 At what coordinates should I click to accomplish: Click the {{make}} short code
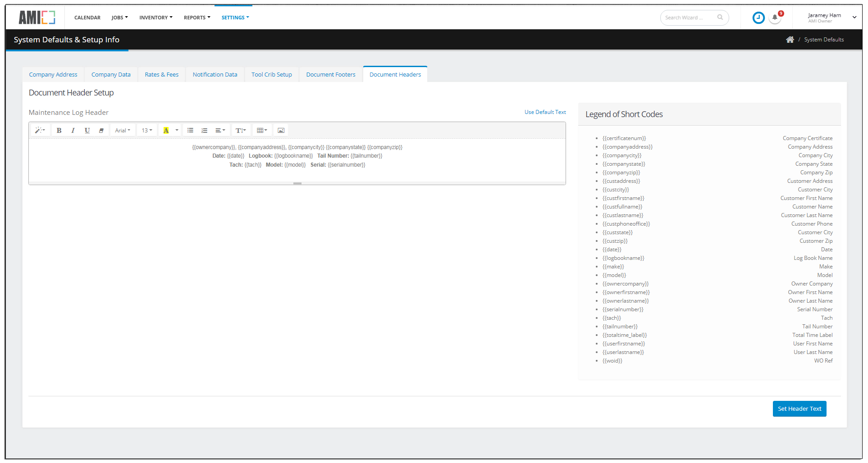coord(613,267)
